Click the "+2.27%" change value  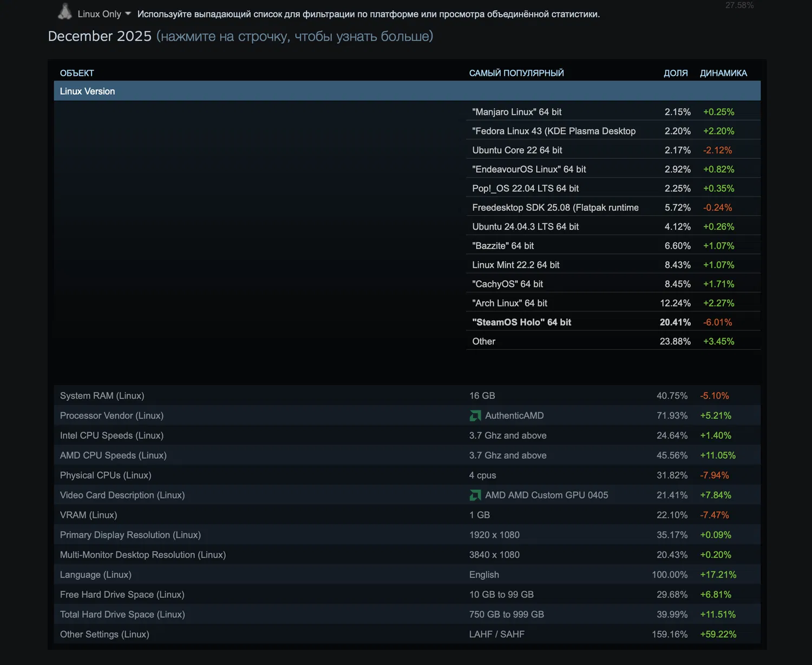[718, 303]
